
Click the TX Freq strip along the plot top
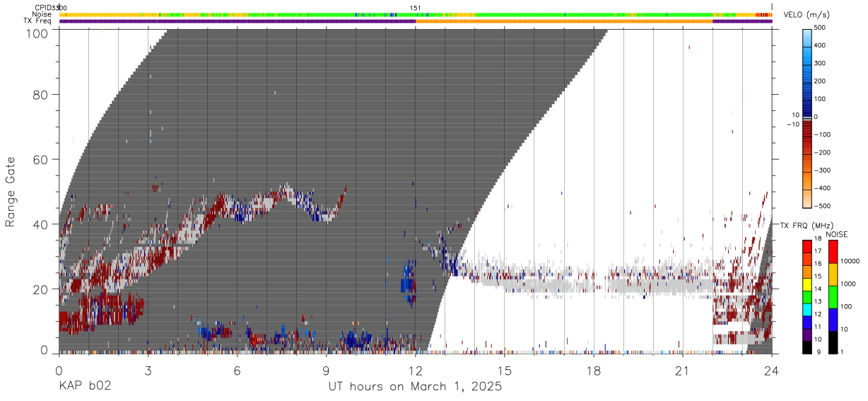coord(416,21)
